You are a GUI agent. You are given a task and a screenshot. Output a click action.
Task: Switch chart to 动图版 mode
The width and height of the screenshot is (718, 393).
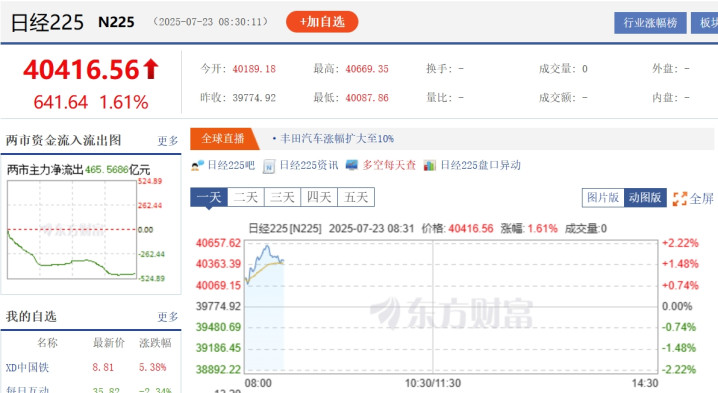645,197
